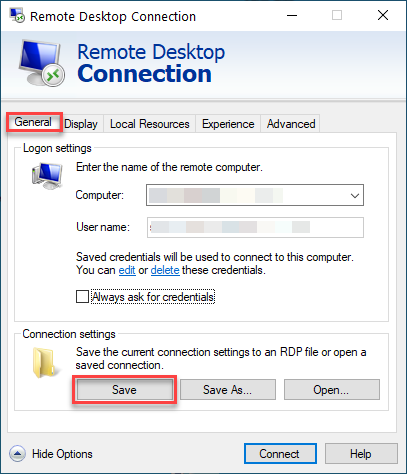Click the Save As... button
407x474 pixels.
(x=228, y=390)
